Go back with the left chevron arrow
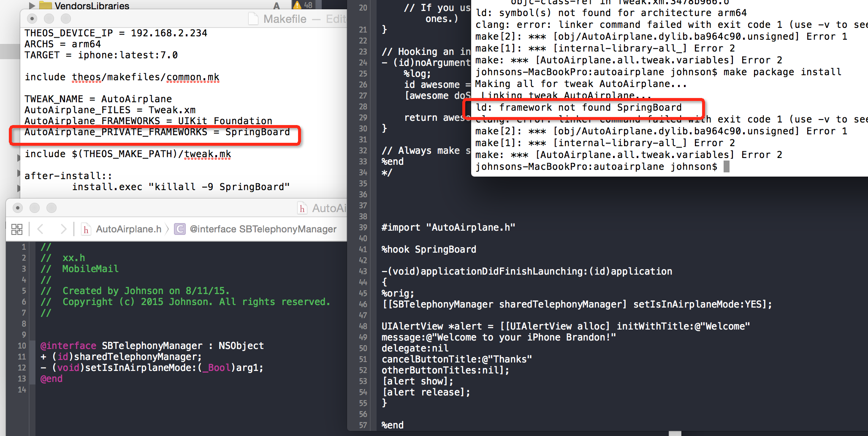Image resolution: width=868 pixels, height=436 pixels. click(41, 229)
